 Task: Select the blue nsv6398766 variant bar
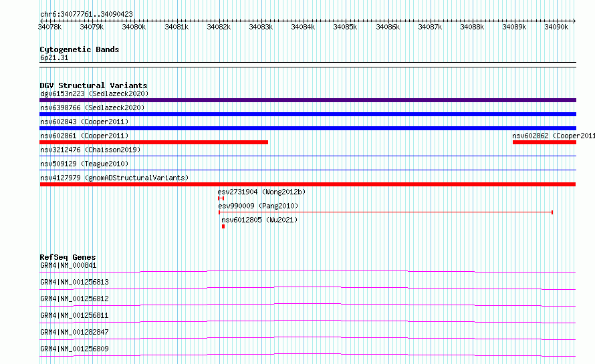click(x=308, y=114)
